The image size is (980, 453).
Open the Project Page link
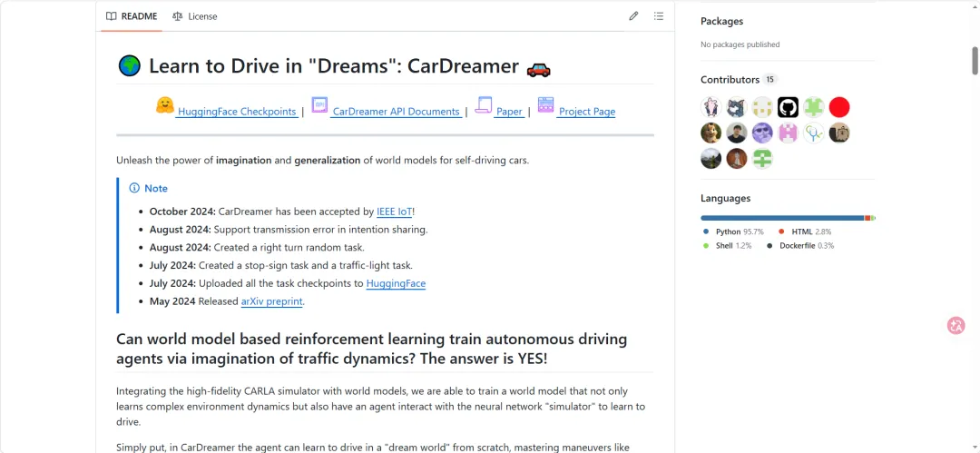(587, 112)
